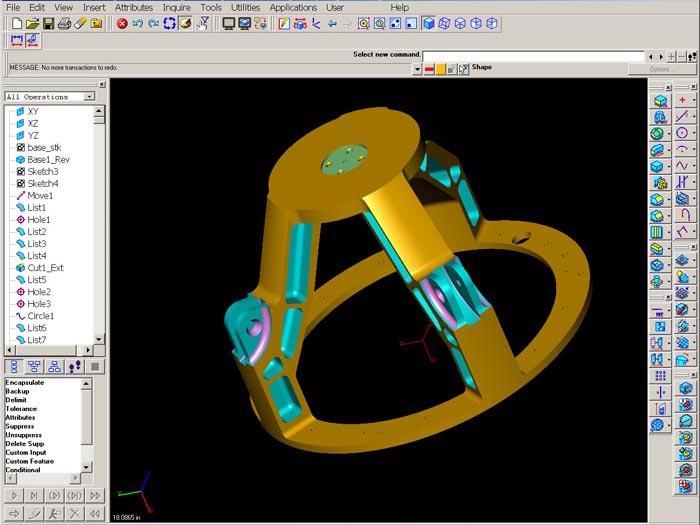
Task: Click the red color swatch
Action: pyautogui.click(x=428, y=69)
